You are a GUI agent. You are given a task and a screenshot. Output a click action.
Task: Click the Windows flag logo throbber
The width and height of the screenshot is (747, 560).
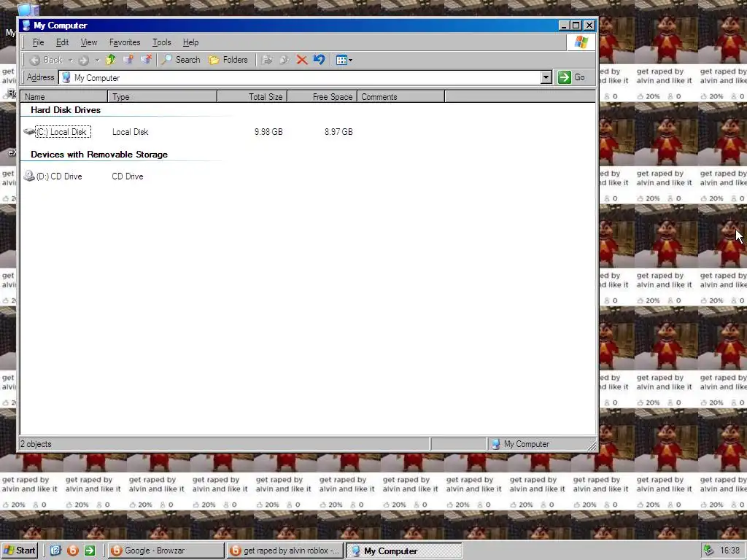(581, 42)
